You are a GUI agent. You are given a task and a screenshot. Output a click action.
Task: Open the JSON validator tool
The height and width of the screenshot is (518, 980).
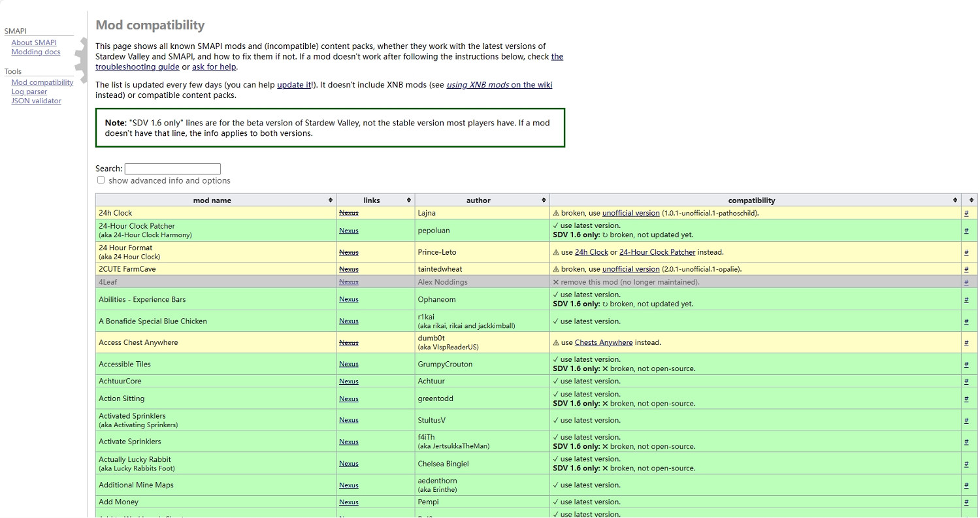pyautogui.click(x=37, y=101)
